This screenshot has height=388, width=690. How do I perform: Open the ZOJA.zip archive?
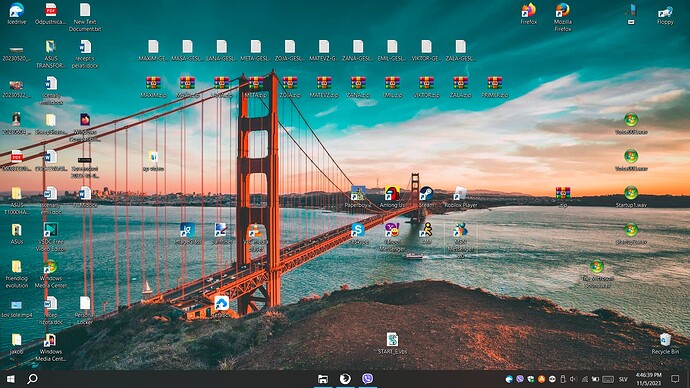coord(290,87)
